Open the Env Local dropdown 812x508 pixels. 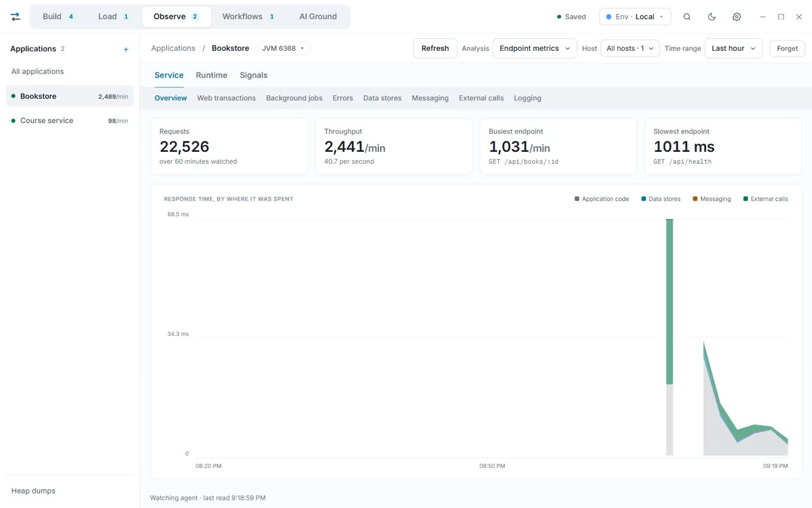tap(635, 17)
